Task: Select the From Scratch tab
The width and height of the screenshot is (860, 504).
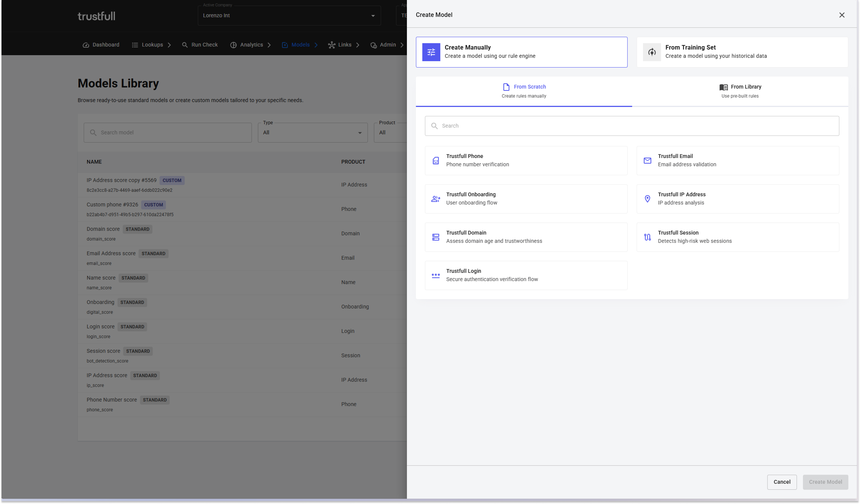Action: pos(523,91)
